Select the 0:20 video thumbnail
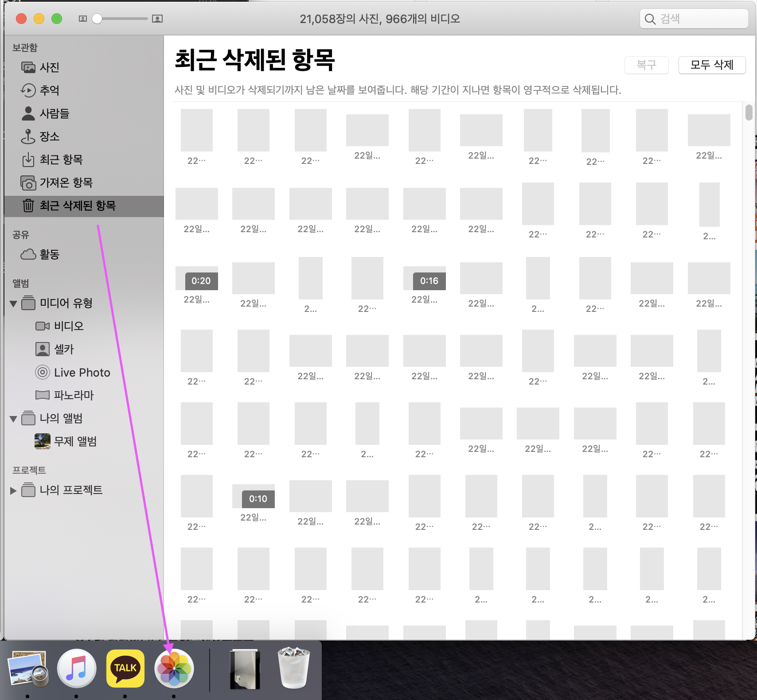The height and width of the screenshot is (700, 757). click(197, 278)
